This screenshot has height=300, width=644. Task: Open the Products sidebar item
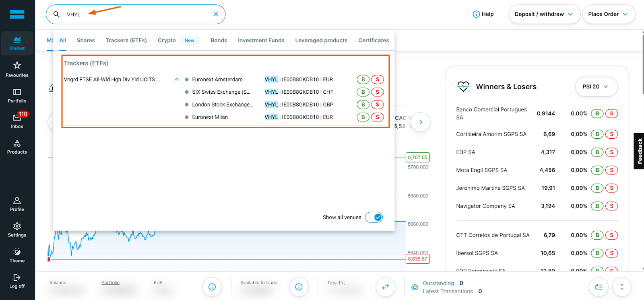pyautogui.click(x=17, y=147)
